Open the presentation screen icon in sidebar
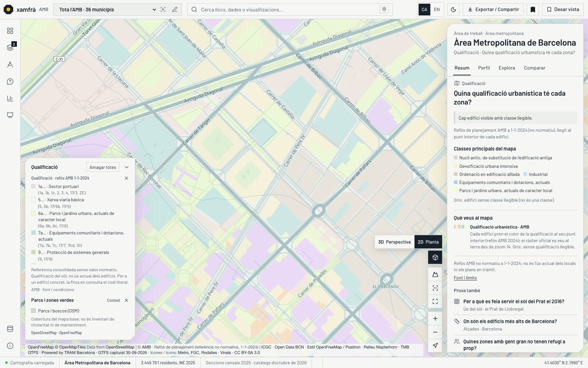Viewport: 588px width, 368px height. [x=10, y=115]
